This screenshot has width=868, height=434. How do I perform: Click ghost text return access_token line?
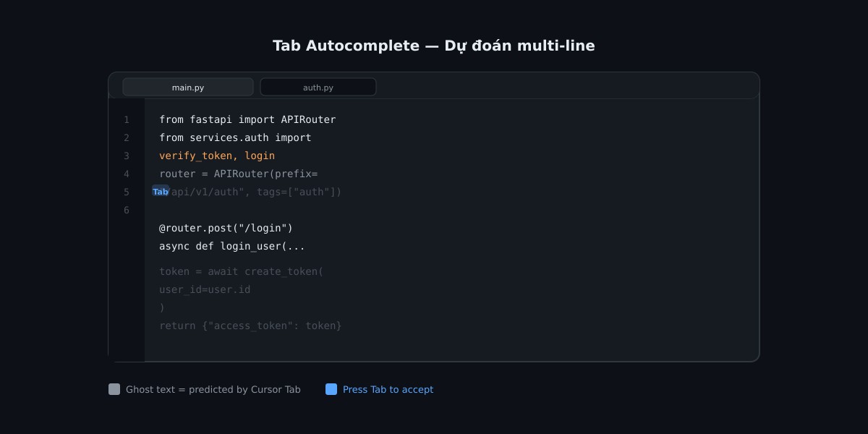coord(250,325)
